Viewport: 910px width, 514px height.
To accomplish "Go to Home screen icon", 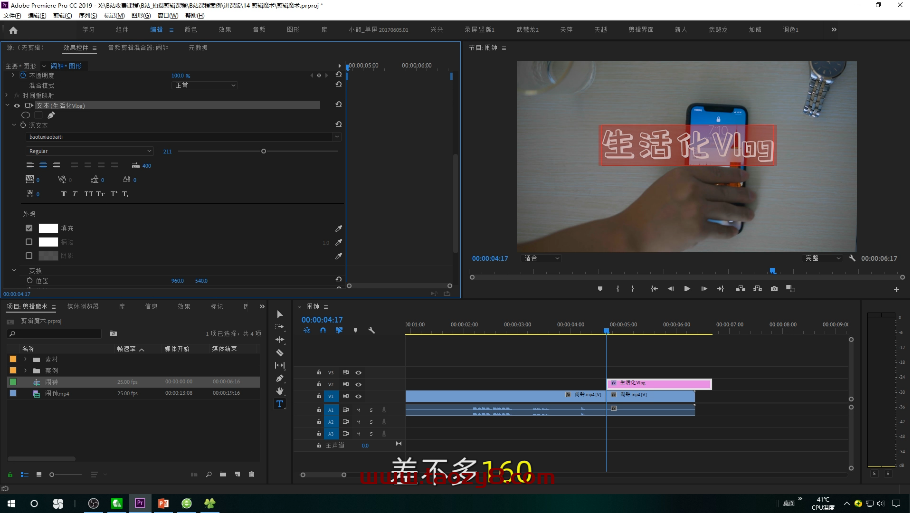I will click(13, 30).
